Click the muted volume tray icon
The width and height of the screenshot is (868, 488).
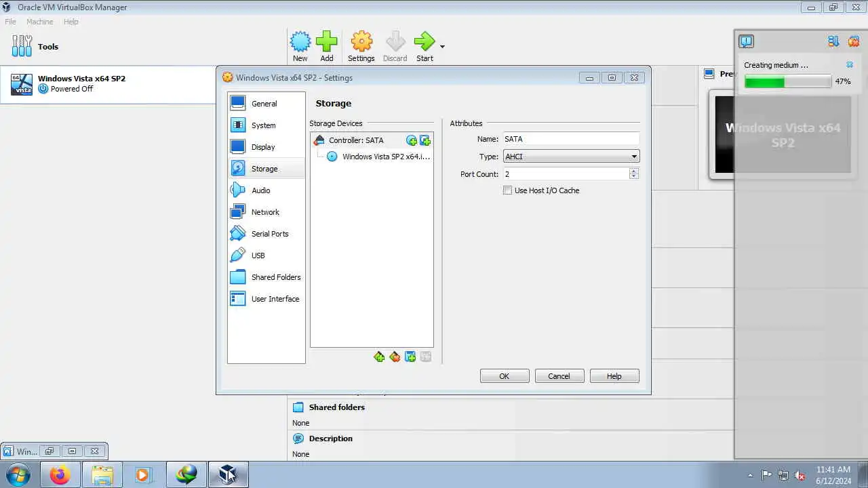click(x=800, y=475)
